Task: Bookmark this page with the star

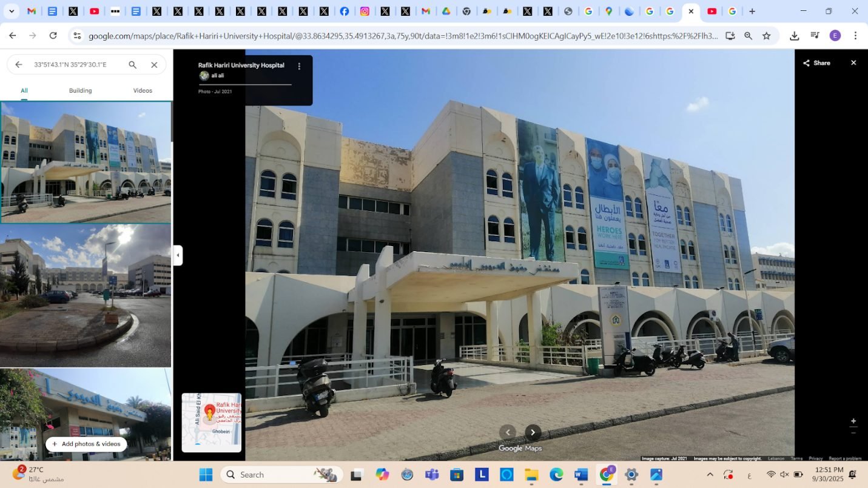Action: pyautogui.click(x=767, y=36)
